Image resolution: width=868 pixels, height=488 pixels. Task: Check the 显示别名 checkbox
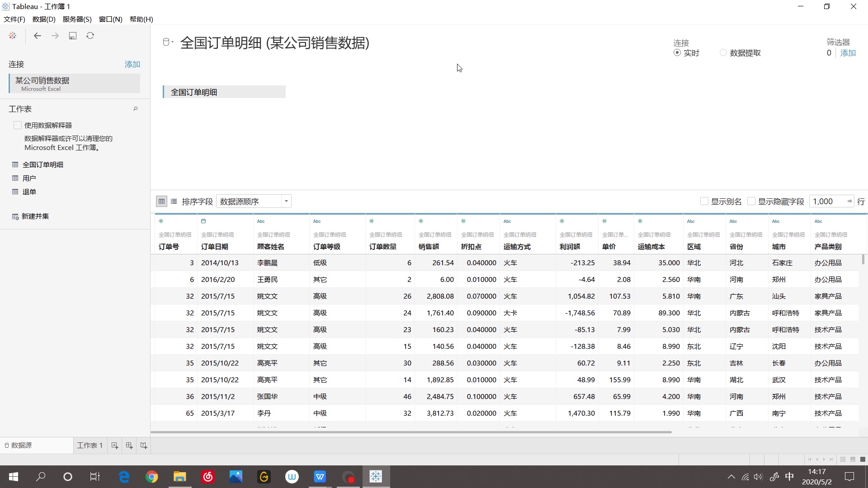pyautogui.click(x=705, y=201)
